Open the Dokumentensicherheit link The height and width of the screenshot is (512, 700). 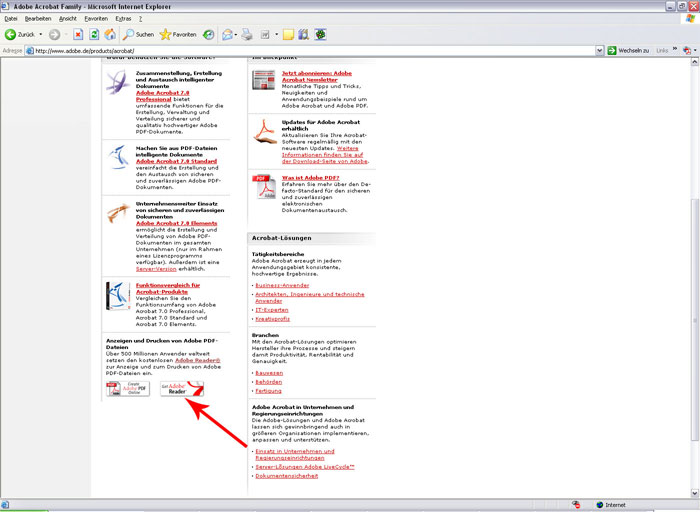(287, 476)
